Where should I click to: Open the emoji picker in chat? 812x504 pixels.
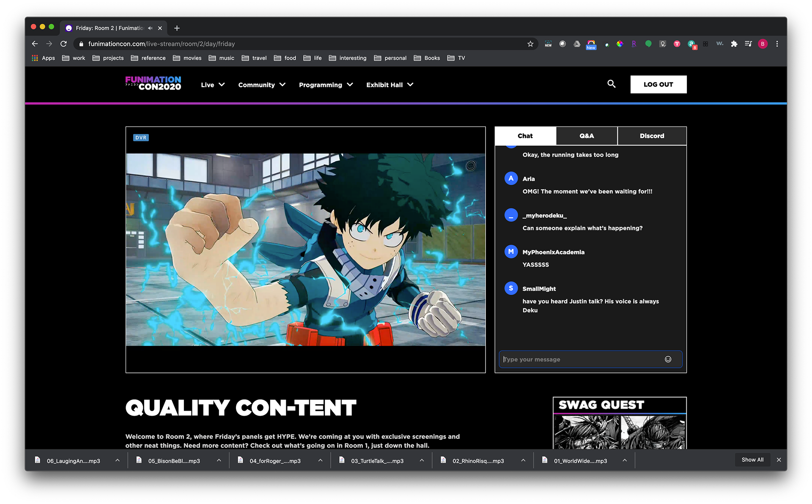668,359
